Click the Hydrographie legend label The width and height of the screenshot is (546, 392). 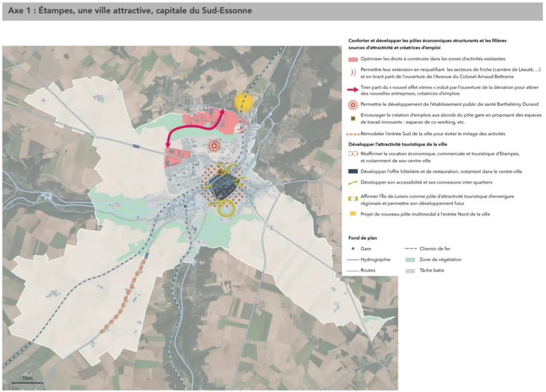375,260
